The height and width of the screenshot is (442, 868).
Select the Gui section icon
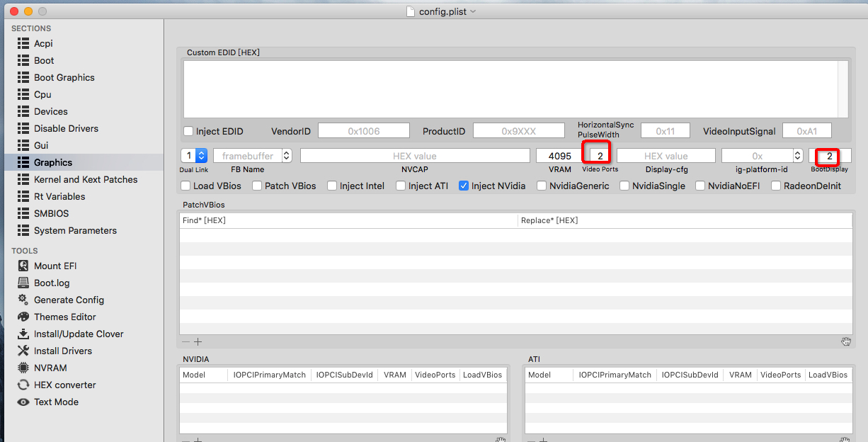(x=23, y=145)
